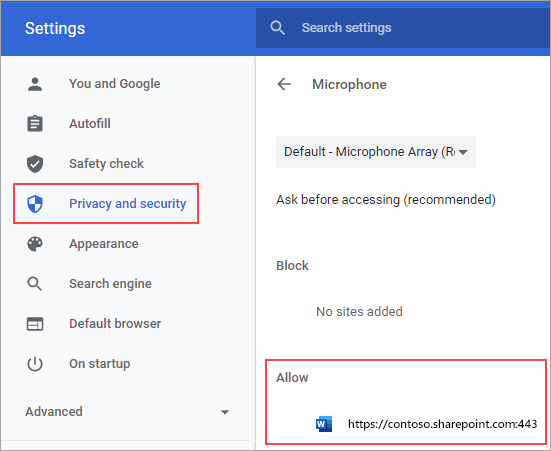Click the Appearance palette icon

35,244
